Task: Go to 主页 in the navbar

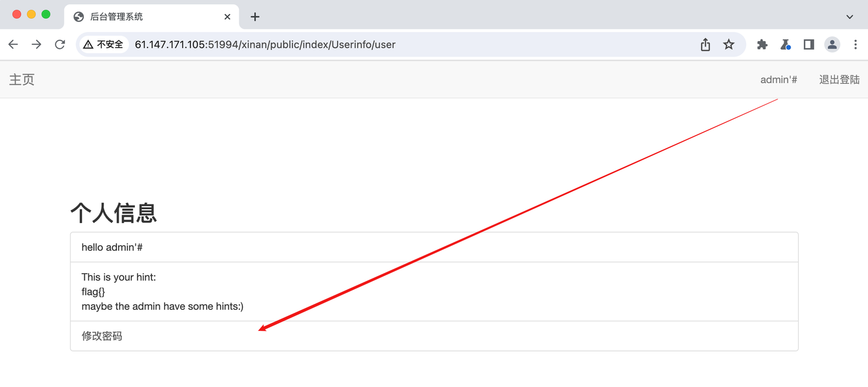Action: (x=22, y=80)
